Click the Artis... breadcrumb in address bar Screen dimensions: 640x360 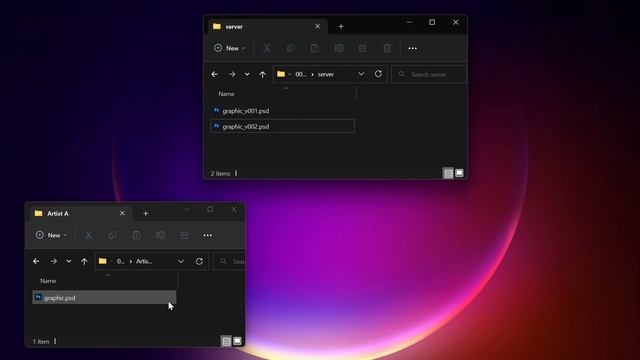click(144, 261)
